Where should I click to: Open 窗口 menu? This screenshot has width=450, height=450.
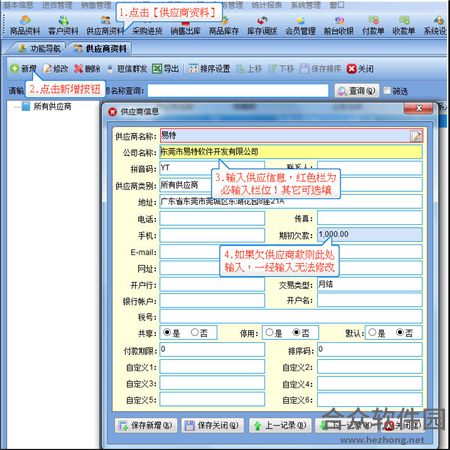(337, 5)
